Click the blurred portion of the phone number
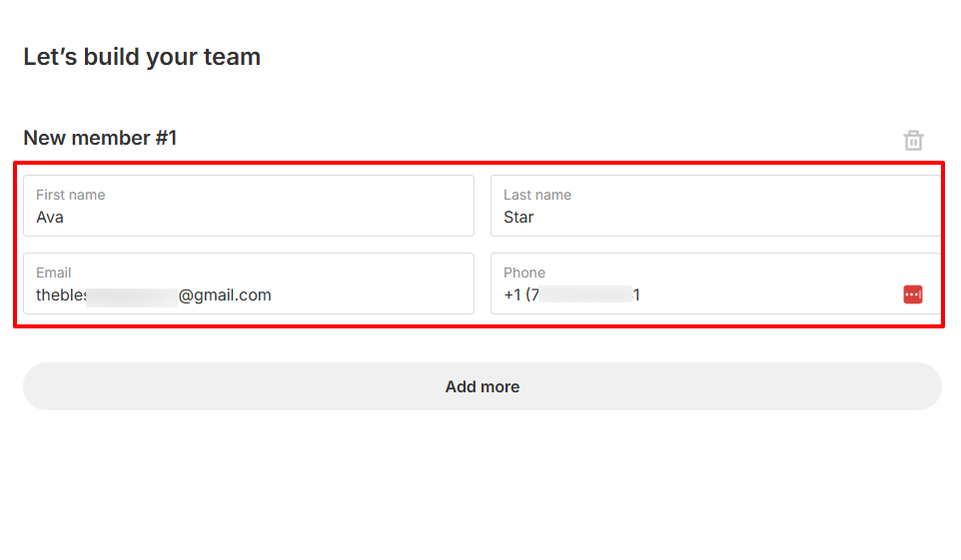The height and width of the screenshot is (560, 961). coord(585,294)
